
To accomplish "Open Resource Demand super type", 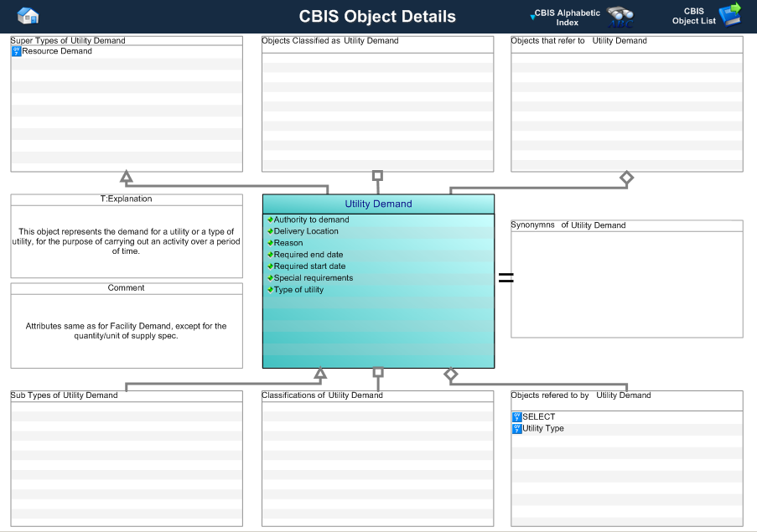I will [57, 51].
